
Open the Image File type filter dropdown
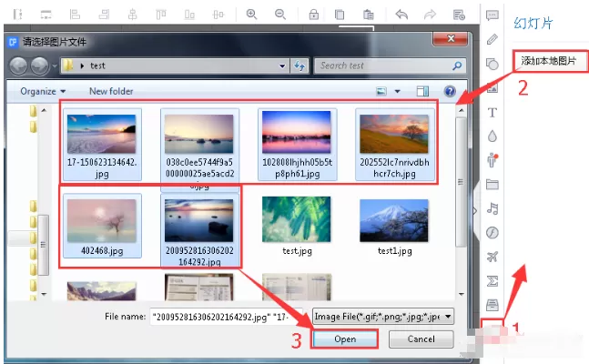383,317
